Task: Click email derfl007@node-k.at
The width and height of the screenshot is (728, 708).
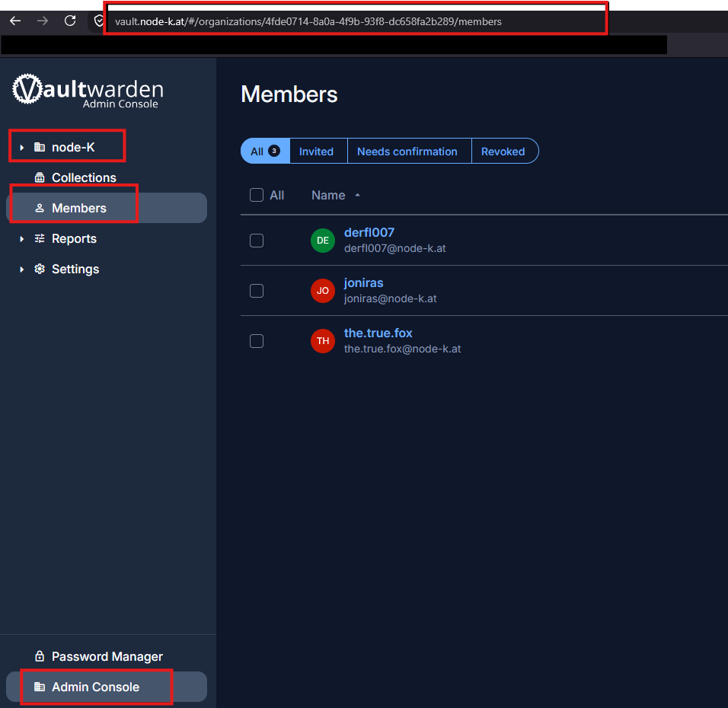Action: coord(394,248)
